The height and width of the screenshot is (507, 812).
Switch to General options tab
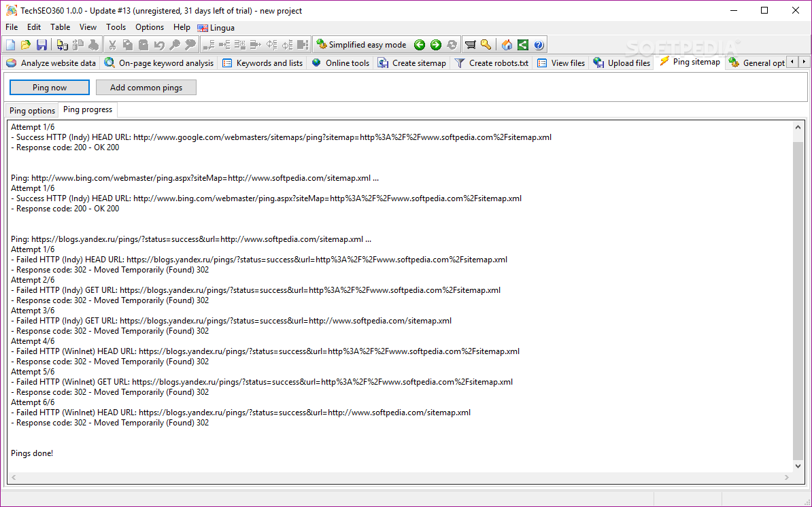pos(757,63)
